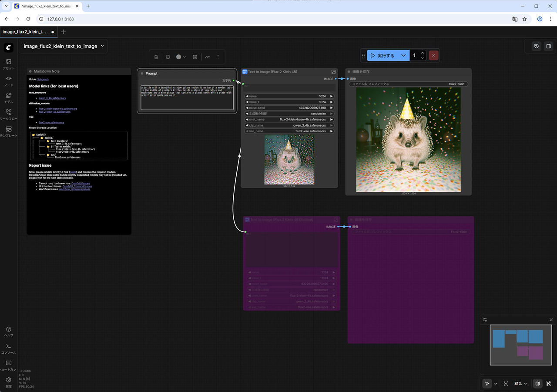Click the 実行する run button
557x392 pixels.
[x=382, y=56]
